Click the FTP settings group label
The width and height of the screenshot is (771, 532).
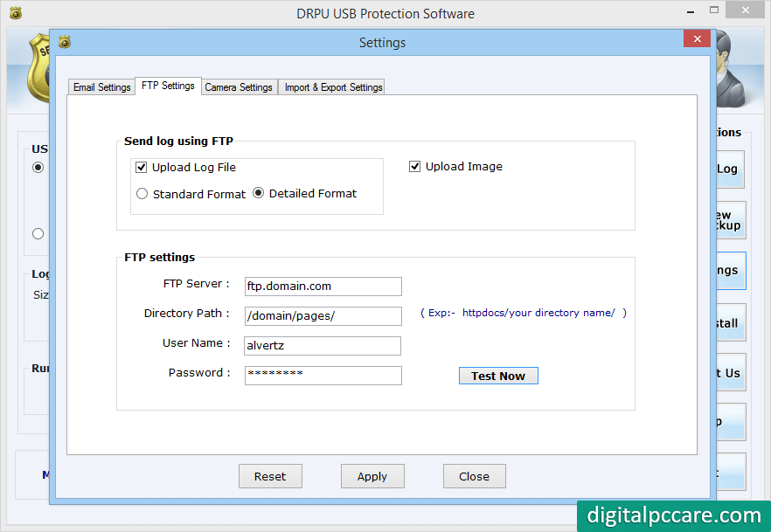[159, 258]
